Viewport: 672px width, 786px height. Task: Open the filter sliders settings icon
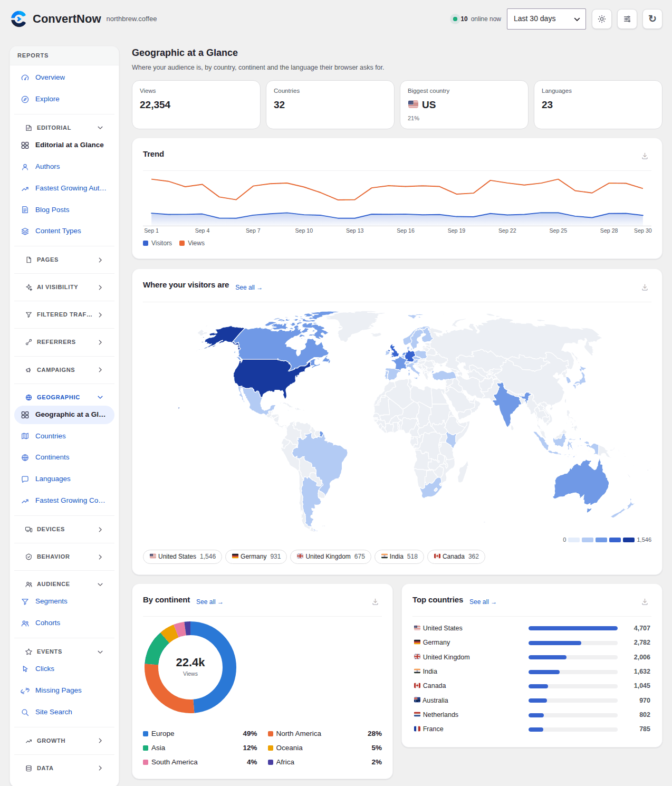pos(627,19)
